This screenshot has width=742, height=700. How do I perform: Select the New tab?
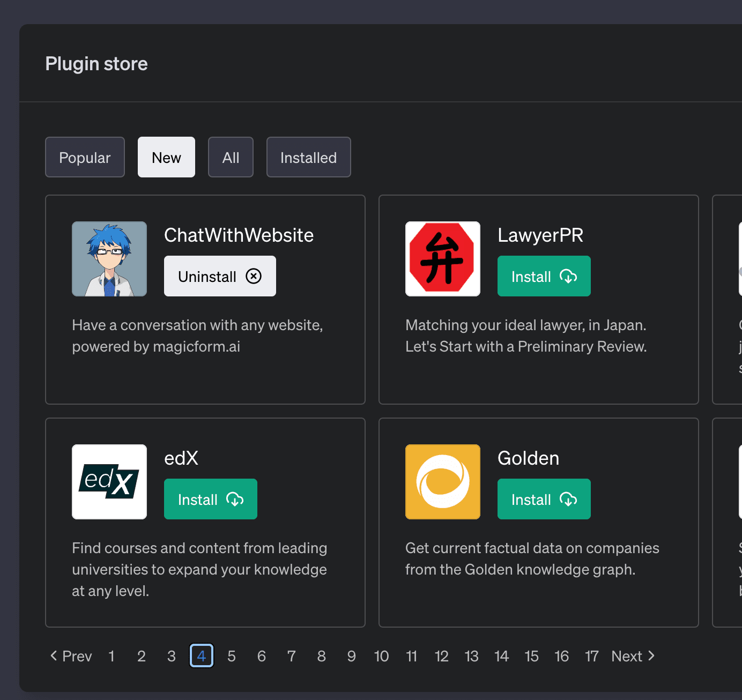pos(166,157)
